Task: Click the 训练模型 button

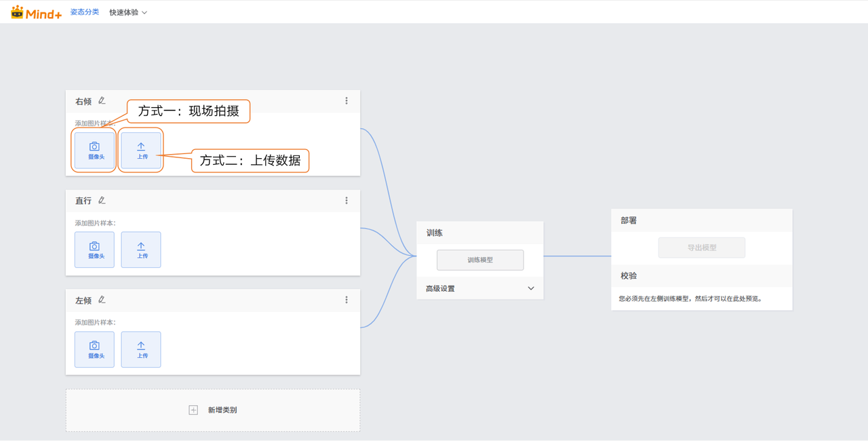Action: (x=480, y=260)
